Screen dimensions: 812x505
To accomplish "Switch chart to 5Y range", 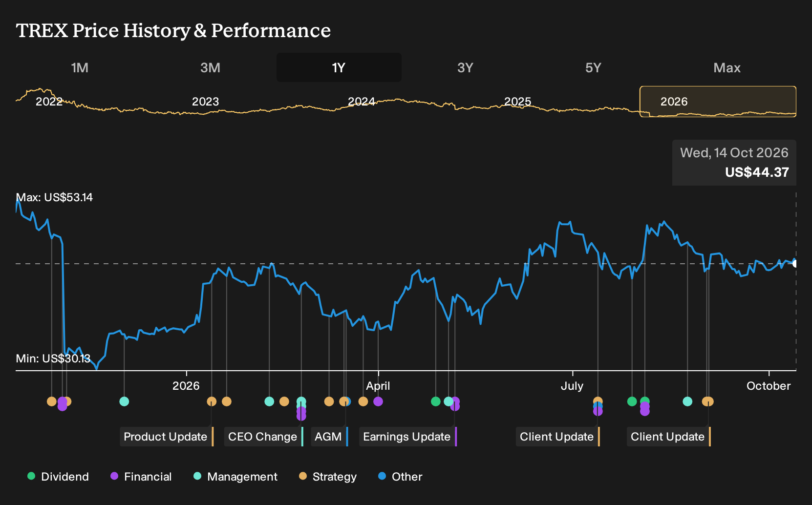I will (x=593, y=68).
